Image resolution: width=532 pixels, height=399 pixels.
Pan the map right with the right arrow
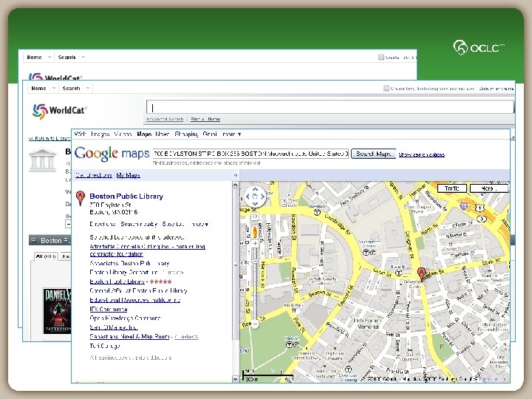click(x=262, y=197)
